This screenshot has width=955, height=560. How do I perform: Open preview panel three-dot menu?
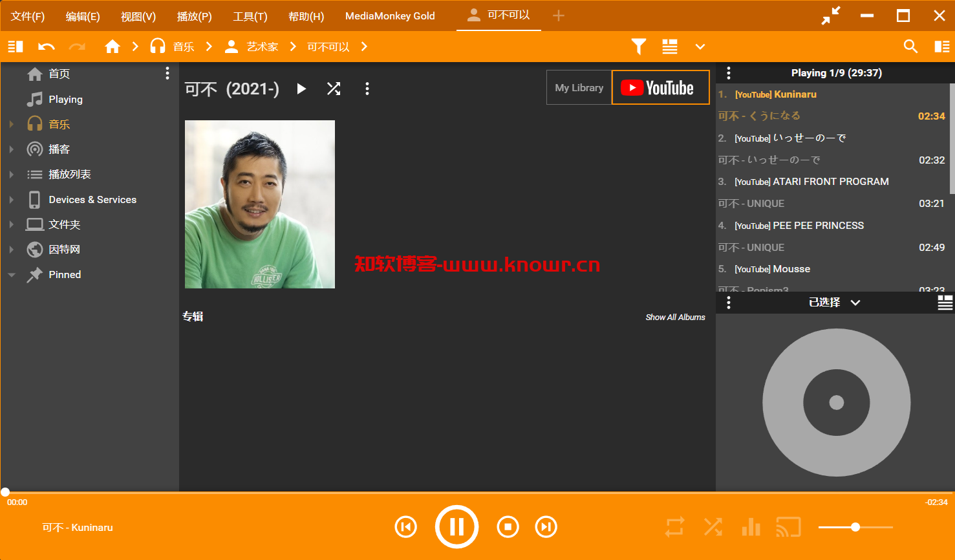click(x=729, y=303)
